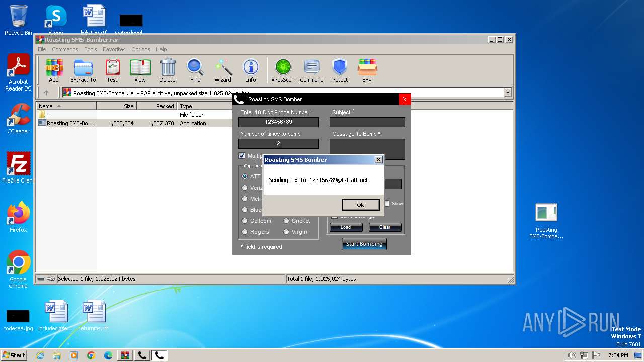Click the Delete trash can icon
Image resolution: width=644 pixels, height=362 pixels.
(x=168, y=70)
